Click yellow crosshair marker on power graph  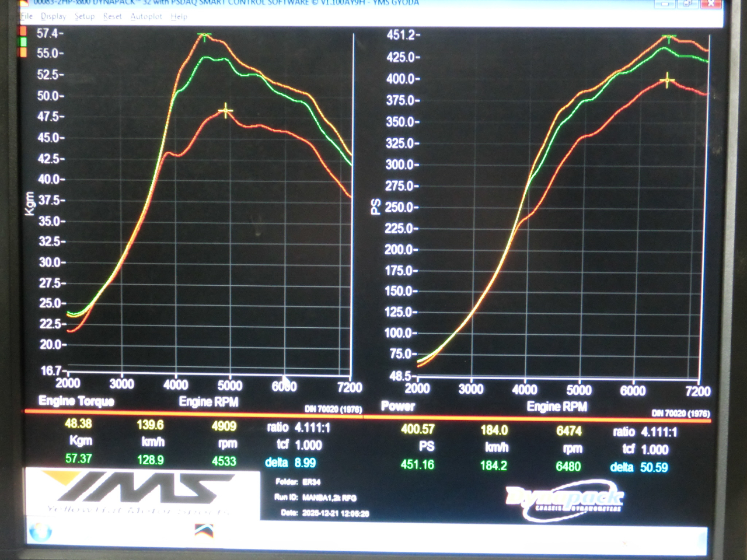[x=667, y=80]
